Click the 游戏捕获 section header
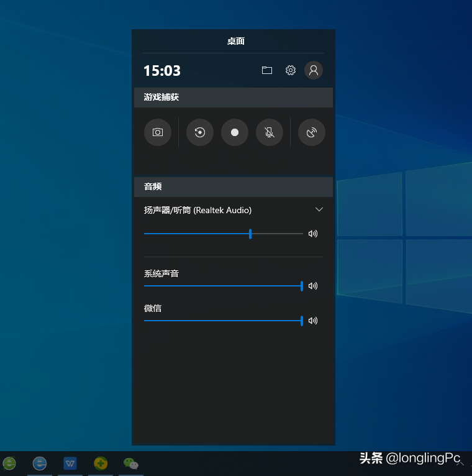 click(234, 98)
